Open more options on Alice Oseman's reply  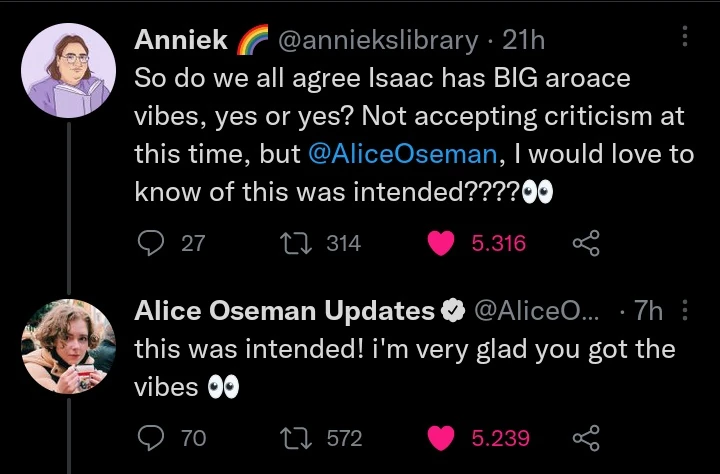pos(685,311)
